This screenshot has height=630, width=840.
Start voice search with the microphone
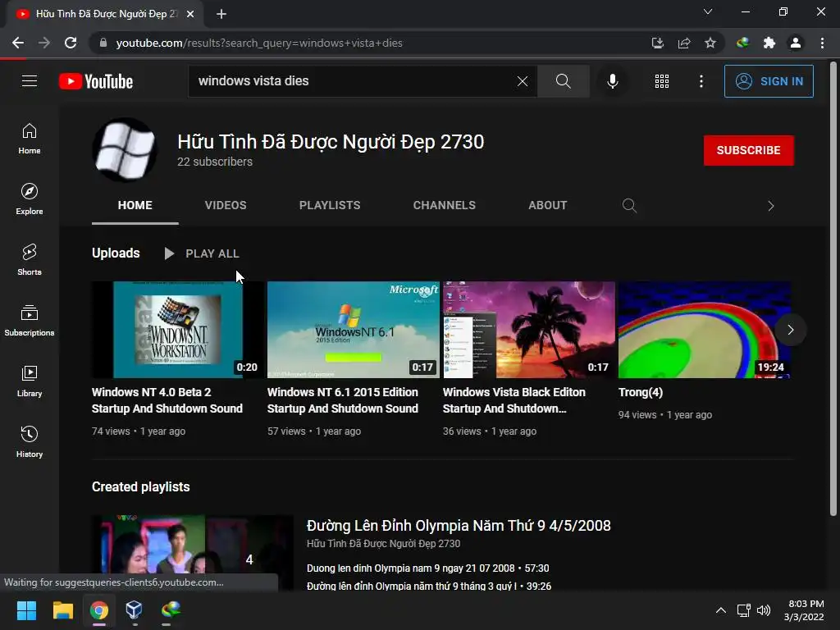coord(612,81)
